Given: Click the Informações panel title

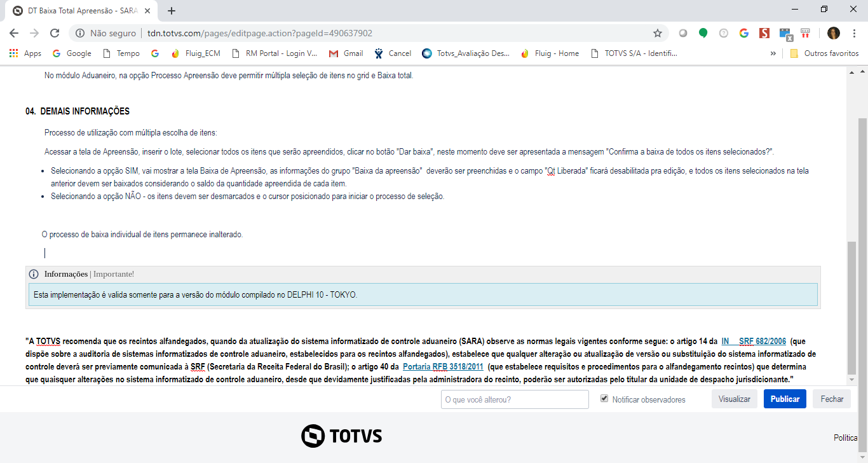Looking at the screenshot, I should (x=89, y=274).
